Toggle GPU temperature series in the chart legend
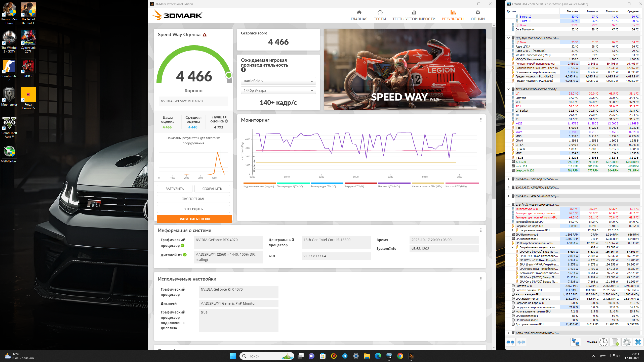644x362 pixels. pyautogui.click(x=323, y=186)
